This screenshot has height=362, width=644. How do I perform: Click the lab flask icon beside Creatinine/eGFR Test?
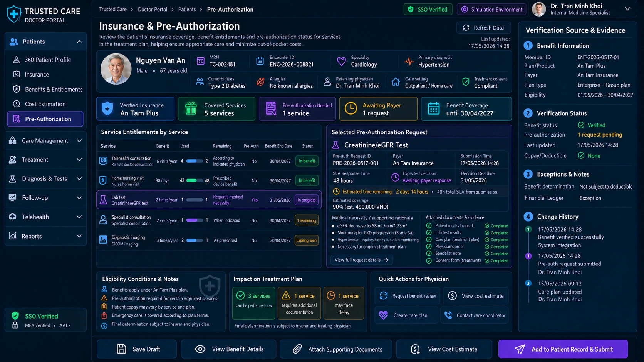335,145
